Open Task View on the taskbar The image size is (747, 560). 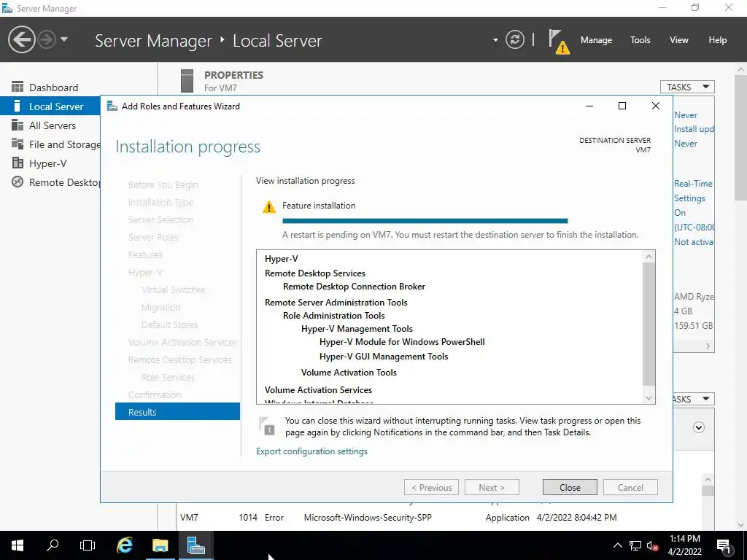[88, 545]
